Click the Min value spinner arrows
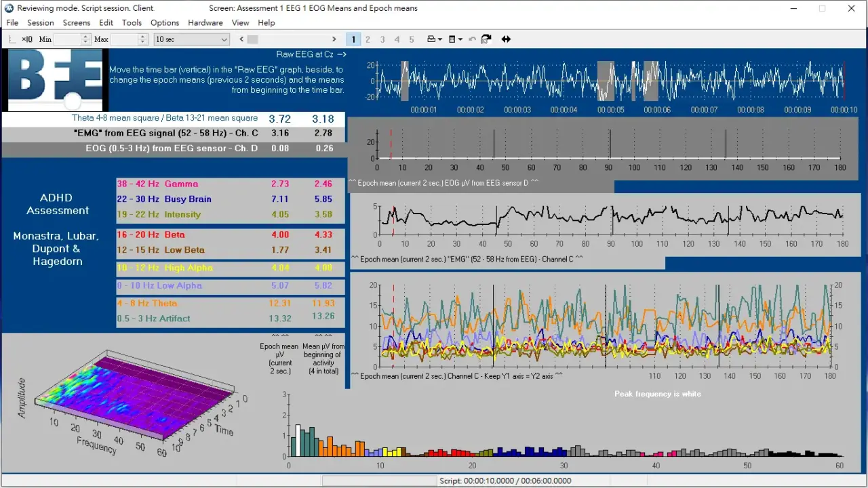 86,39
